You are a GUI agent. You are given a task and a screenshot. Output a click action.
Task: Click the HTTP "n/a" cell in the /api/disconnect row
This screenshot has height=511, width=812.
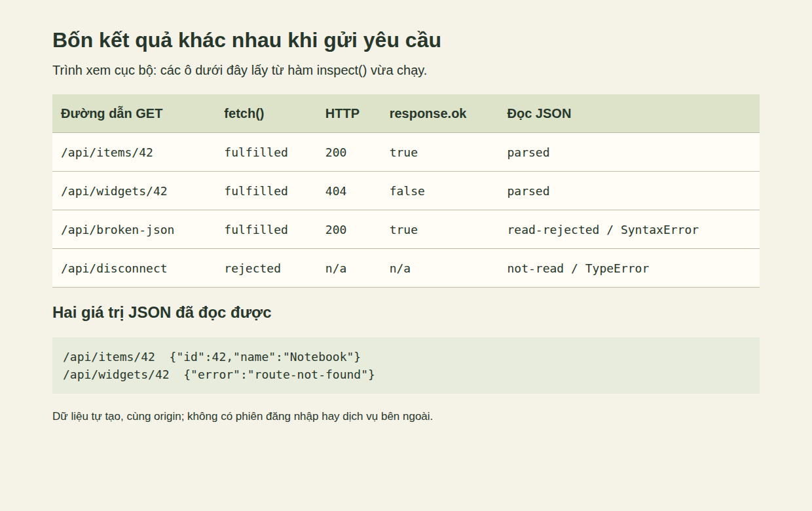coord(350,268)
